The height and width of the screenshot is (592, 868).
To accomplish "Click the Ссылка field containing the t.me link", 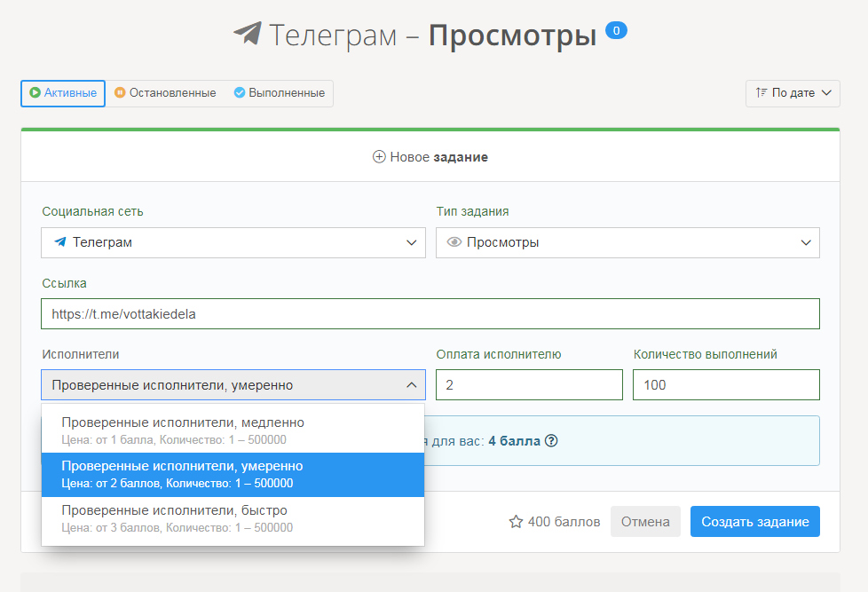I will tap(430, 313).
